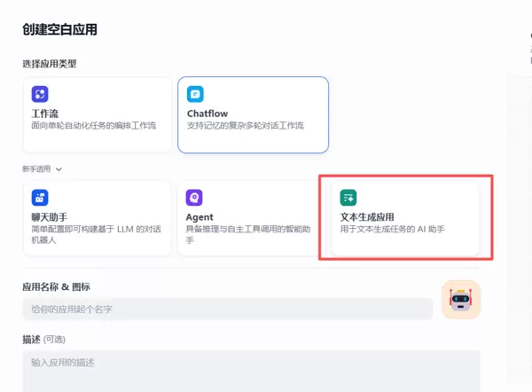The image size is (532, 392).
Task: Click the 聊天助手 chatbot icon
Action: coord(40,198)
